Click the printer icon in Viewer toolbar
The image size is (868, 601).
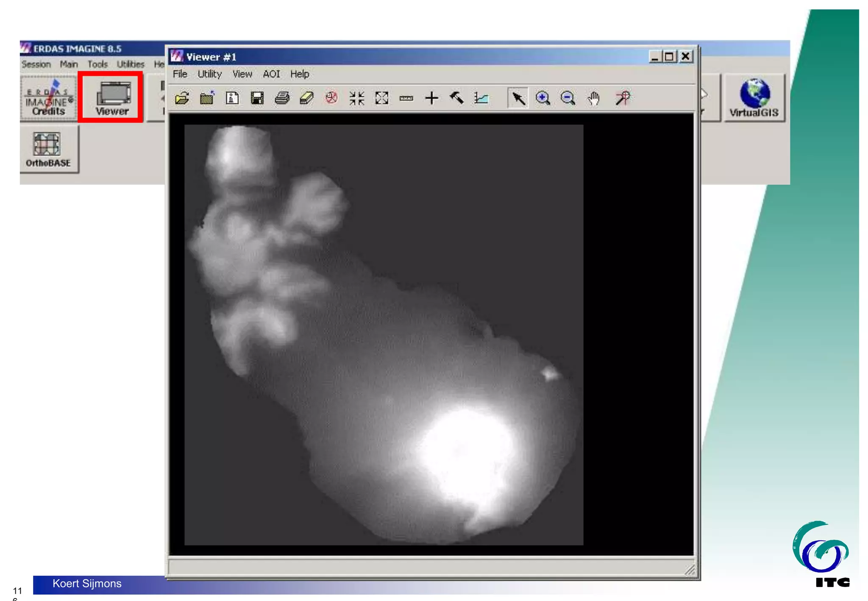[282, 98]
